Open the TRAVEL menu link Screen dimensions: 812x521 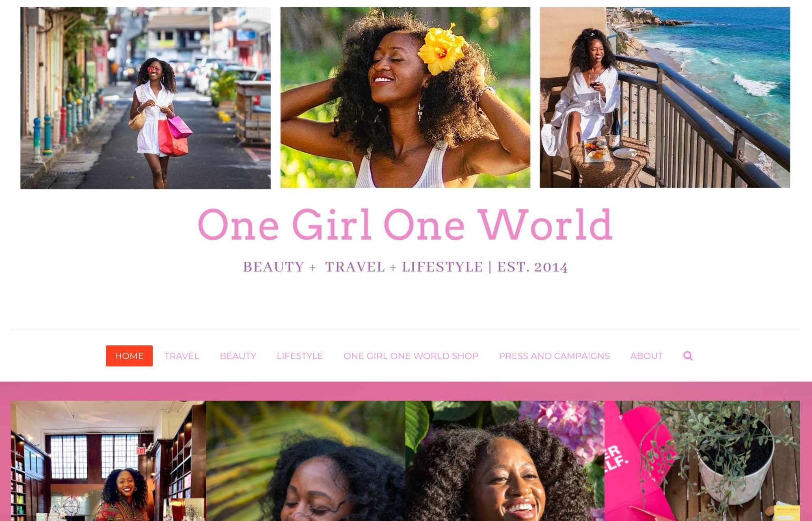point(181,356)
